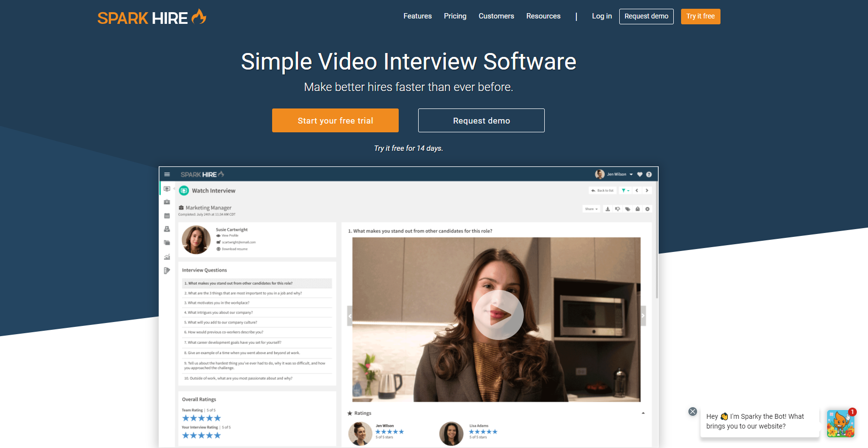Select the interviews monitor icon in sidebar
The image size is (868, 448).
167,189
